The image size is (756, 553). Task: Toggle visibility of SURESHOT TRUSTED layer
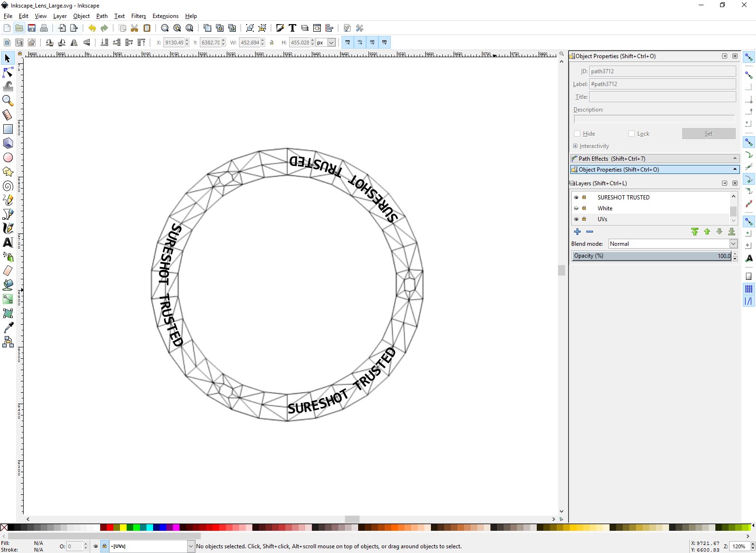(576, 198)
